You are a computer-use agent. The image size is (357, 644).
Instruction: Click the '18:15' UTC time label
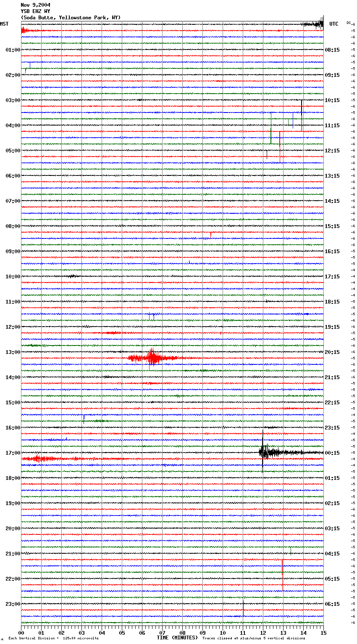coord(332,302)
